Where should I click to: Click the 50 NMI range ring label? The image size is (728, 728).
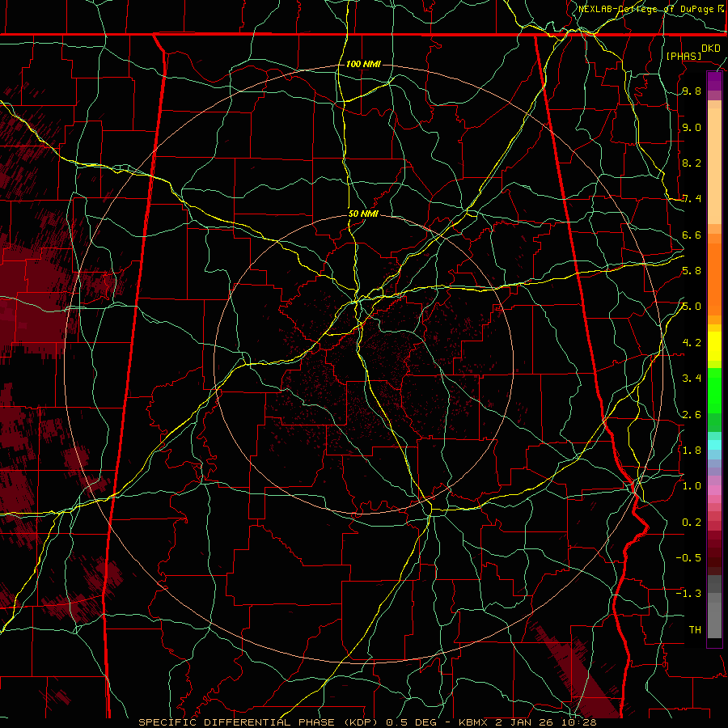(x=363, y=214)
